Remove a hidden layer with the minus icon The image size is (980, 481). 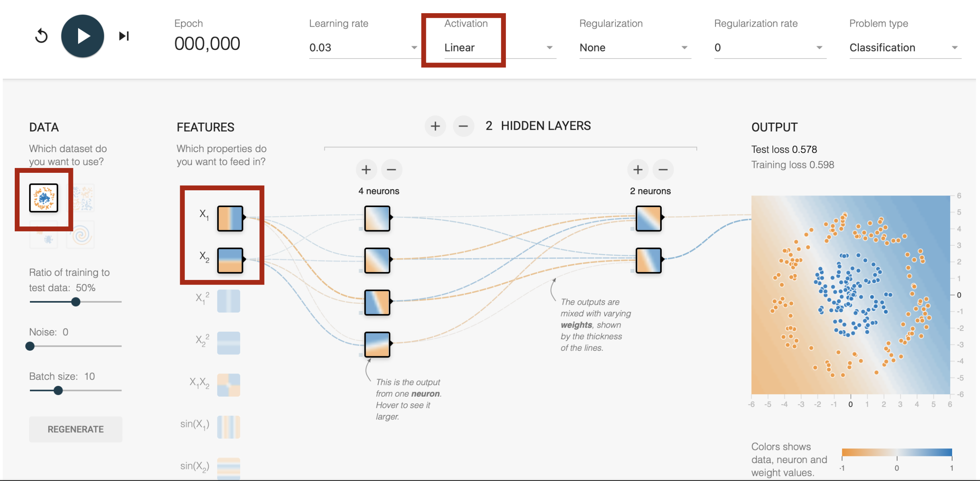coord(463,126)
